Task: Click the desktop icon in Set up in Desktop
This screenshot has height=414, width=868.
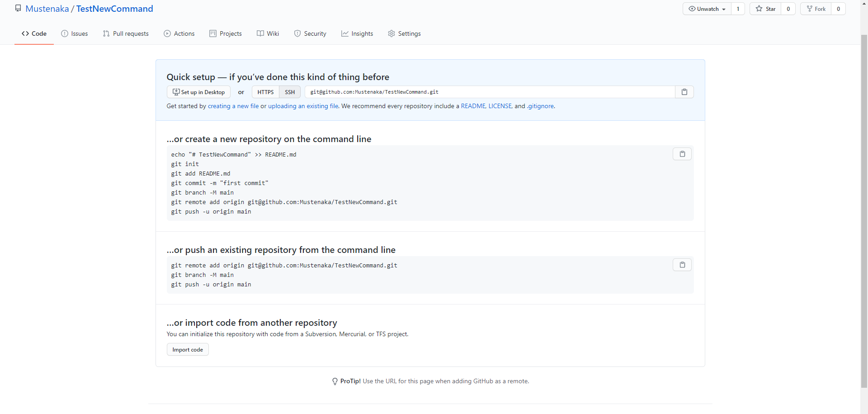Action: click(x=176, y=92)
